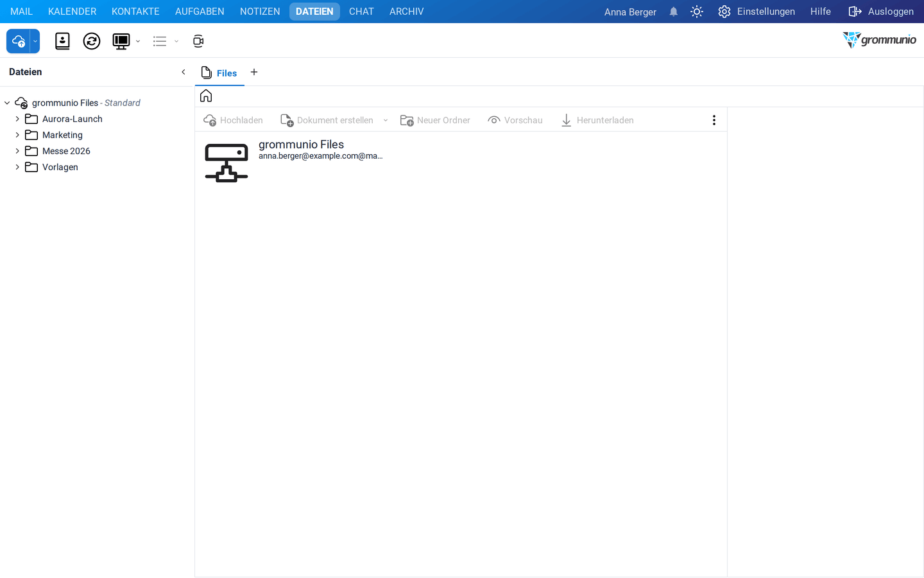The width and height of the screenshot is (924, 578).
Task: Select the DATEIEN tab
Action: pos(314,12)
